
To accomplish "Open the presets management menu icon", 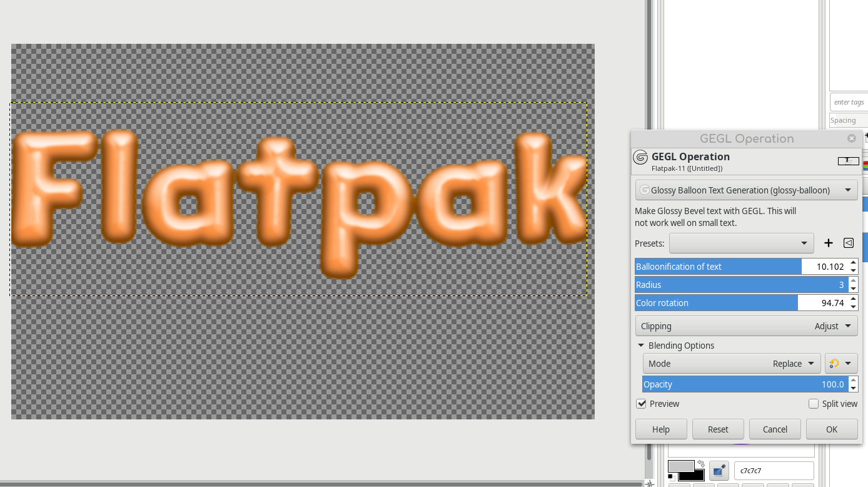I will pos(849,243).
